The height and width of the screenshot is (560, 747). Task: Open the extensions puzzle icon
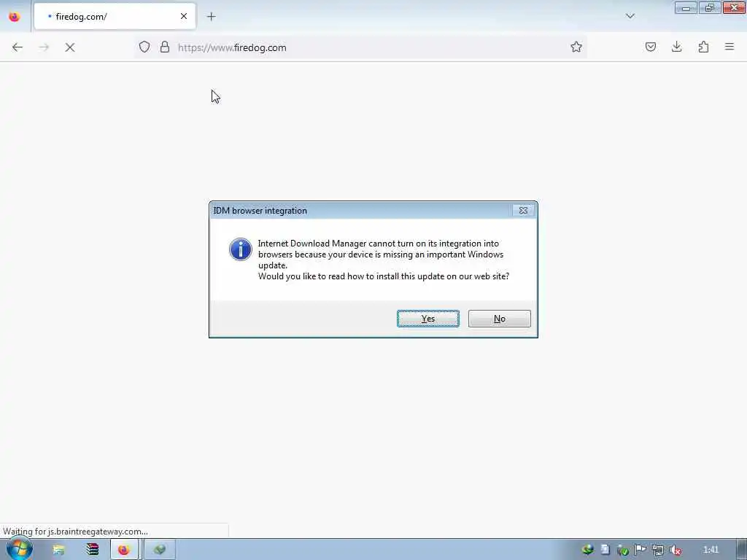[x=703, y=47]
